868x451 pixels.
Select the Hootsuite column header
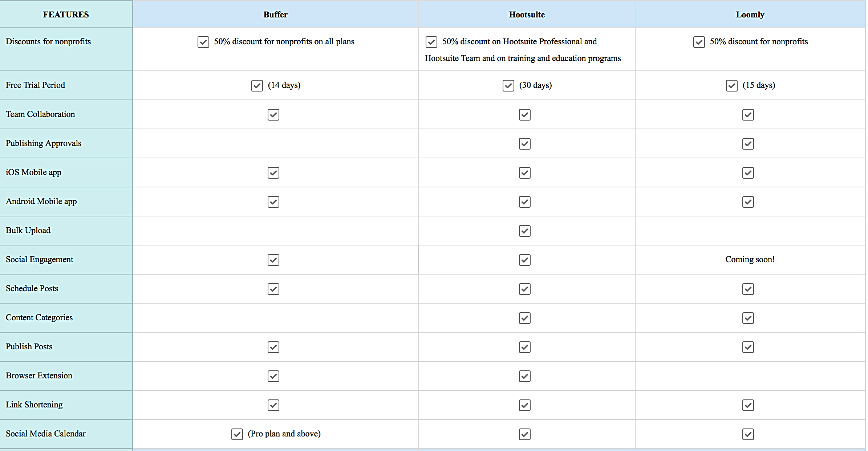point(527,14)
